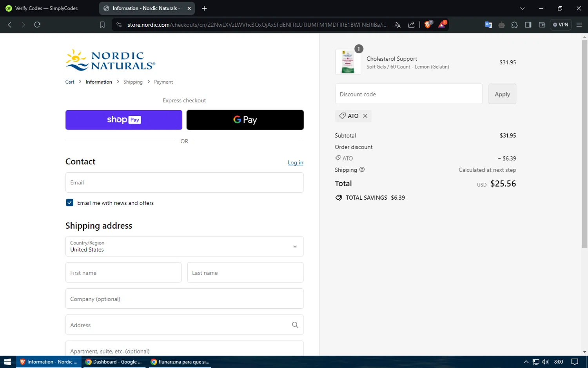
Task: Apply the discount code
Action: pyautogui.click(x=502, y=94)
